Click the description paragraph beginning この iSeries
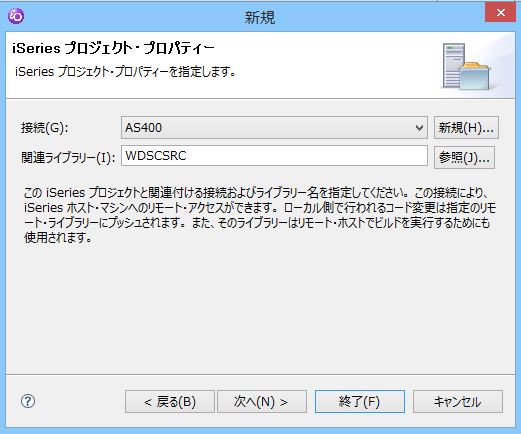Screen dimensions: 521x434 [x=260, y=215]
